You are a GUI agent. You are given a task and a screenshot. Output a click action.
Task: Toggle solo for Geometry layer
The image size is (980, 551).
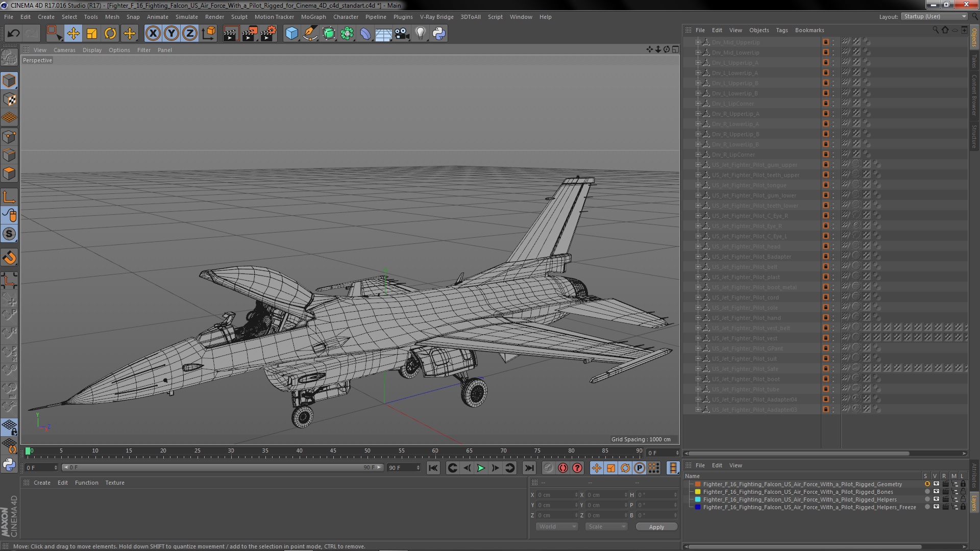point(927,484)
